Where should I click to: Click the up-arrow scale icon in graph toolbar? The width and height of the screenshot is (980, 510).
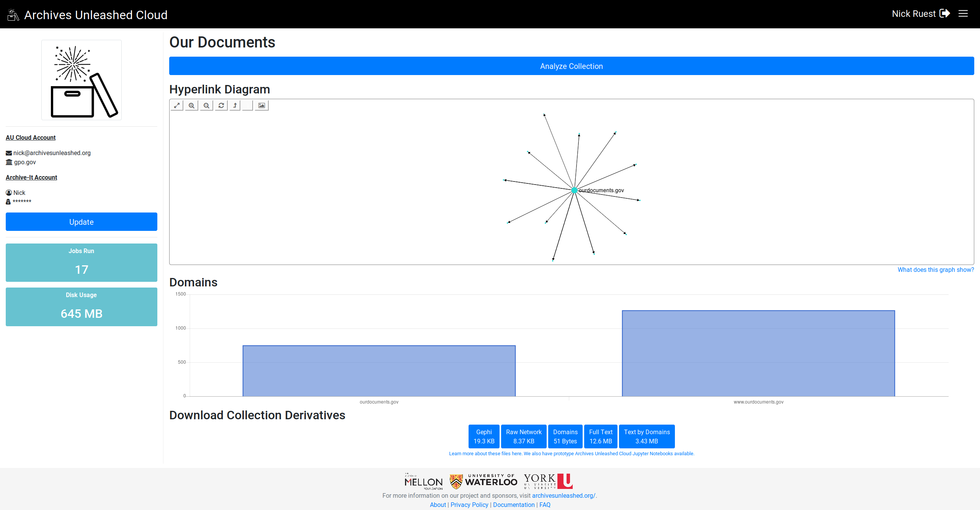coord(235,105)
